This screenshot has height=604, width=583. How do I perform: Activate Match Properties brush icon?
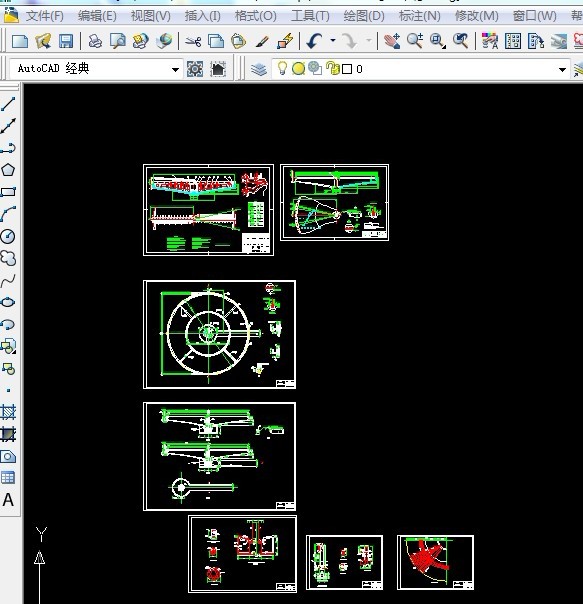[262, 41]
